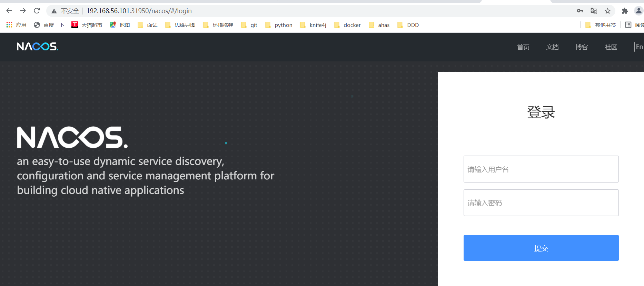Image resolution: width=644 pixels, height=286 pixels.
Task: Switch language with the En button
Action: pyautogui.click(x=639, y=47)
